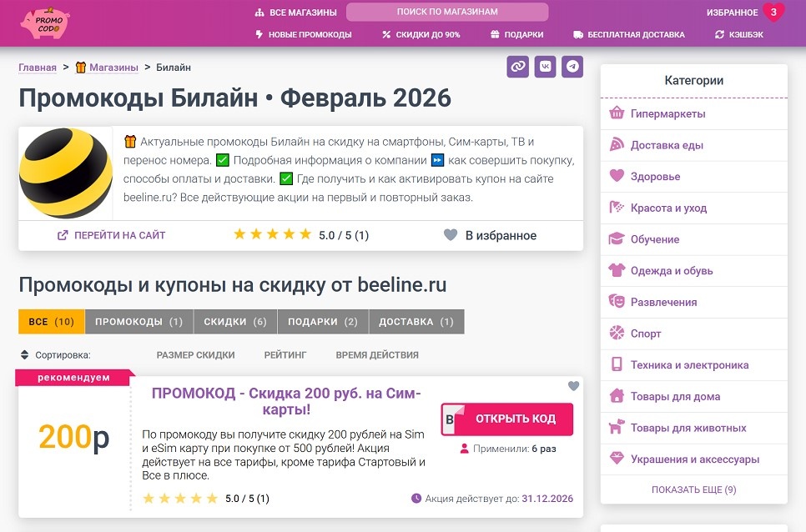The height and width of the screenshot is (532, 806).
Task: Click the store rating text 5.0 / 5 (1)
Action: (x=344, y=235)
